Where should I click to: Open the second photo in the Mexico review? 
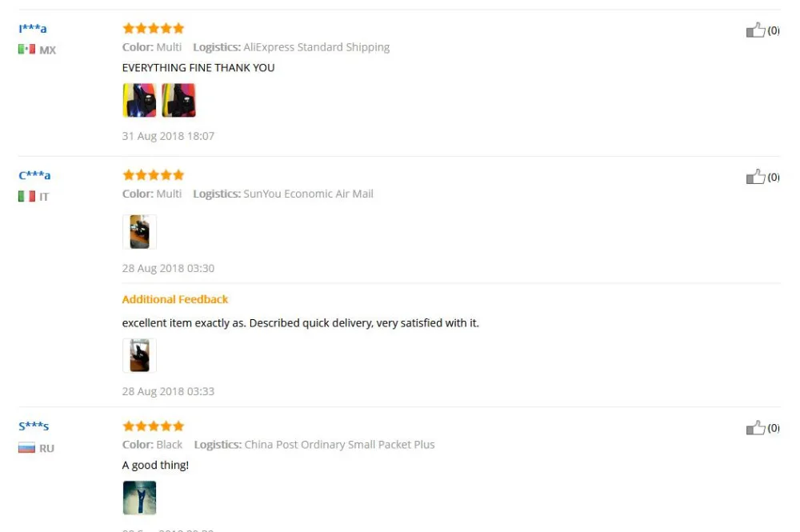click(178, 100)
